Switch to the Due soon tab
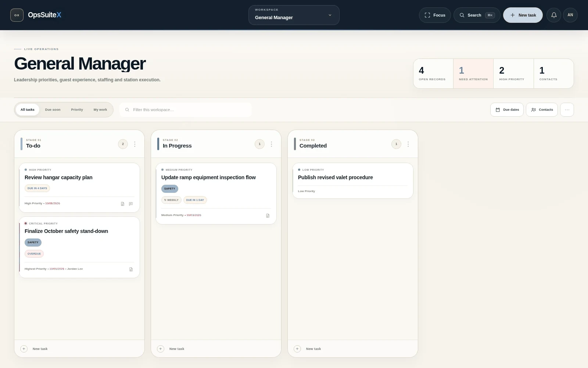588x368 pixels. point(53,110)
